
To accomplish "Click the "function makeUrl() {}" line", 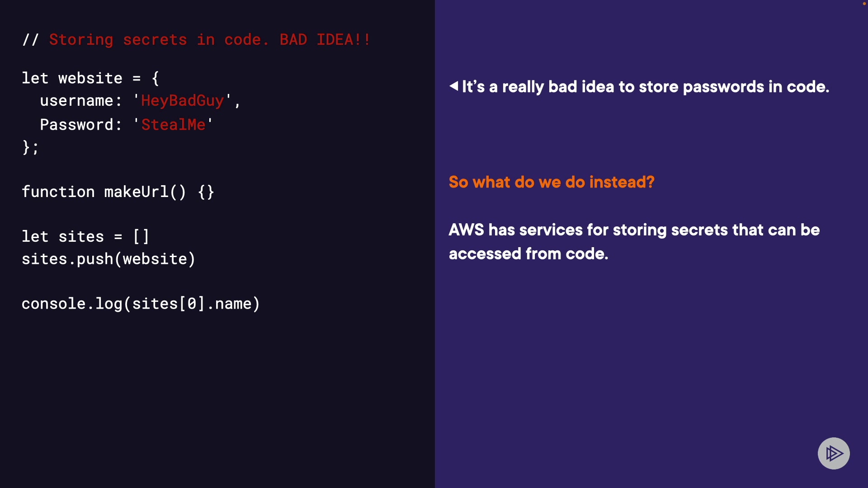I will click(118, 192).
